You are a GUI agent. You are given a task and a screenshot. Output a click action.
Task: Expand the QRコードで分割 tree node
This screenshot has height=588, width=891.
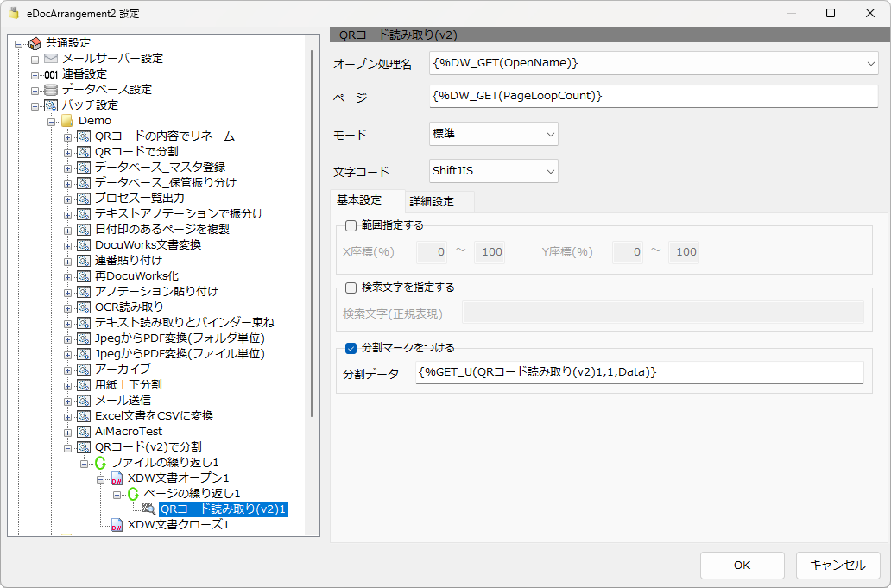67,152
